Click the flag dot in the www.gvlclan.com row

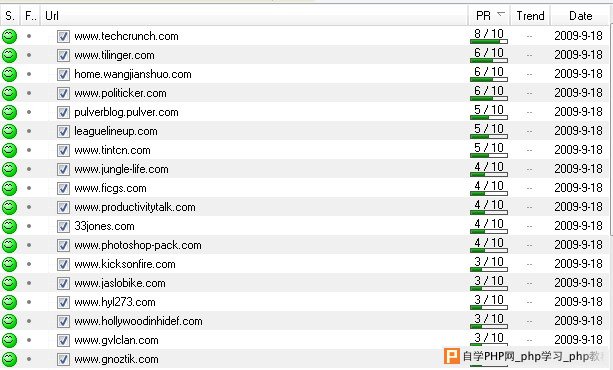[29, 340]
